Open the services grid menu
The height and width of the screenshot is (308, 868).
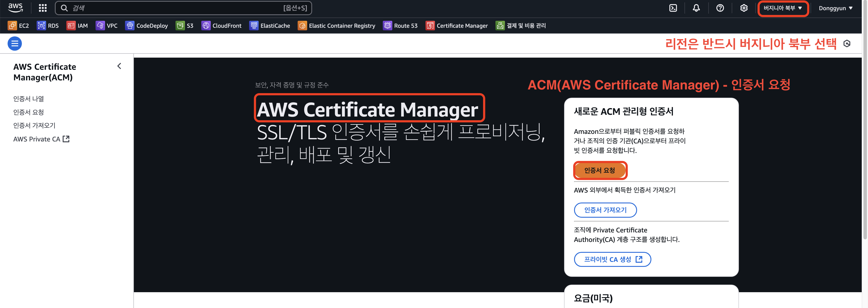pos(43,8)
